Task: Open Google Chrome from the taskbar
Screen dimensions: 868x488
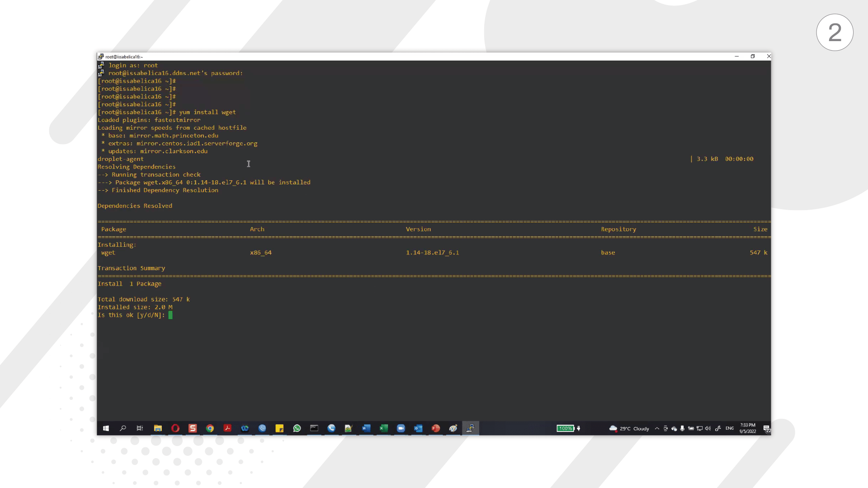Action: click(x=210, y=428)
